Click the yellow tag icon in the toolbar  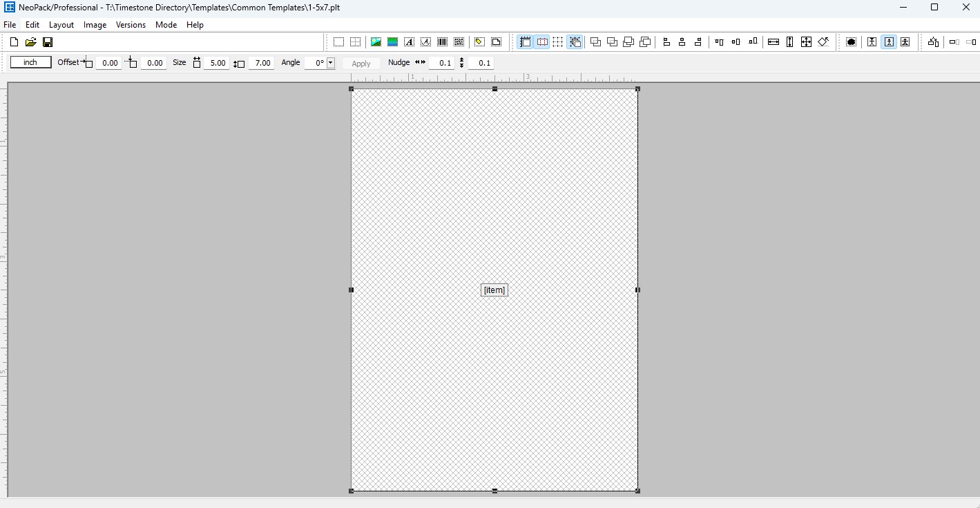pyautogui.click(x=479, y=42)
